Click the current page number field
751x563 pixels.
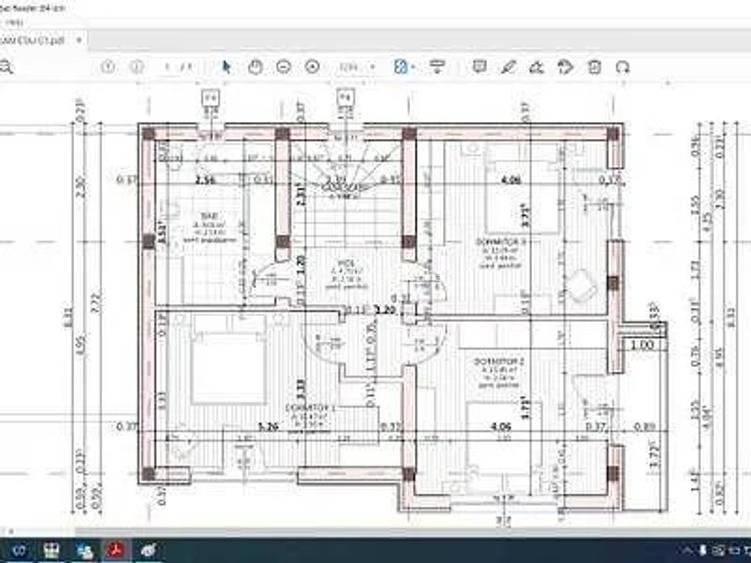[168, 67]
